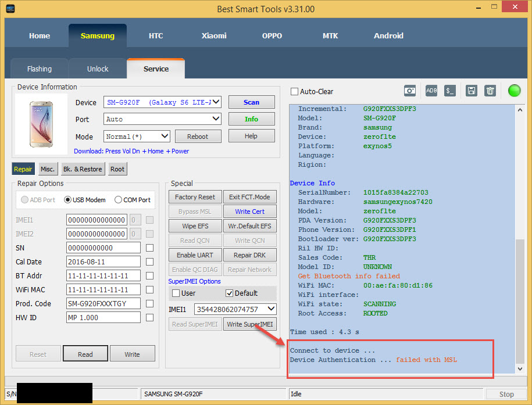The width and height of the screenshot is (532, 405).
Task: Open the shell terminal icon
Action: coord(450,91)
